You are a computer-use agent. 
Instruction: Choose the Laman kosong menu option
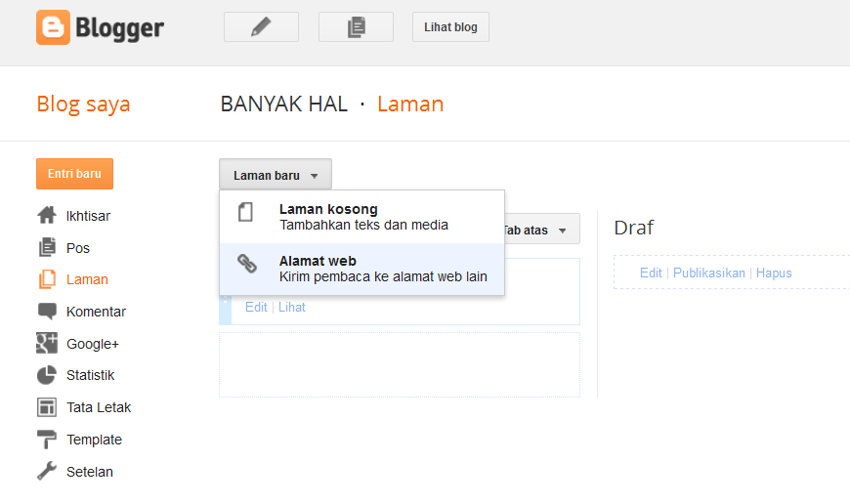pos(362,217)
